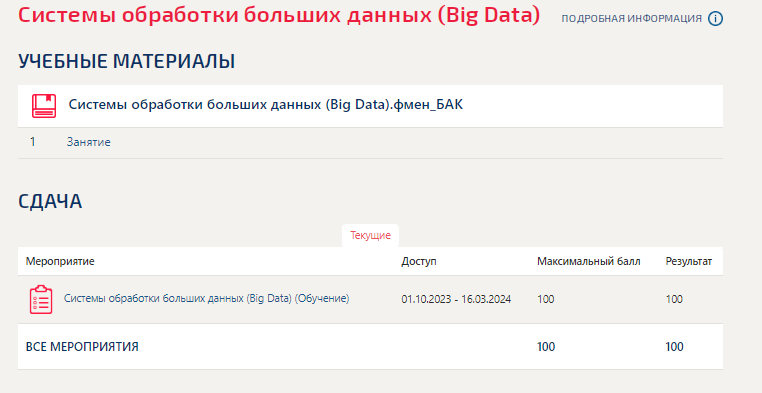Open the Занятие row

point(370,142)
